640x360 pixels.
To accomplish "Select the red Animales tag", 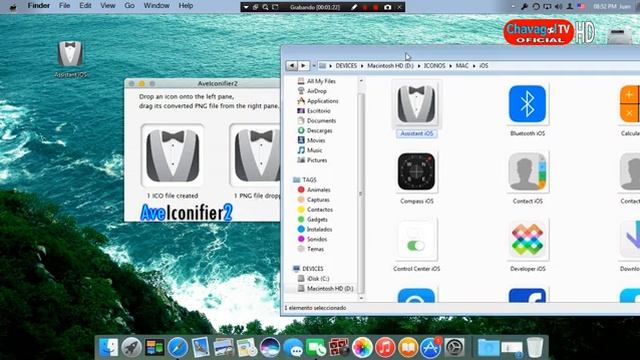I will tap(314, 190).
